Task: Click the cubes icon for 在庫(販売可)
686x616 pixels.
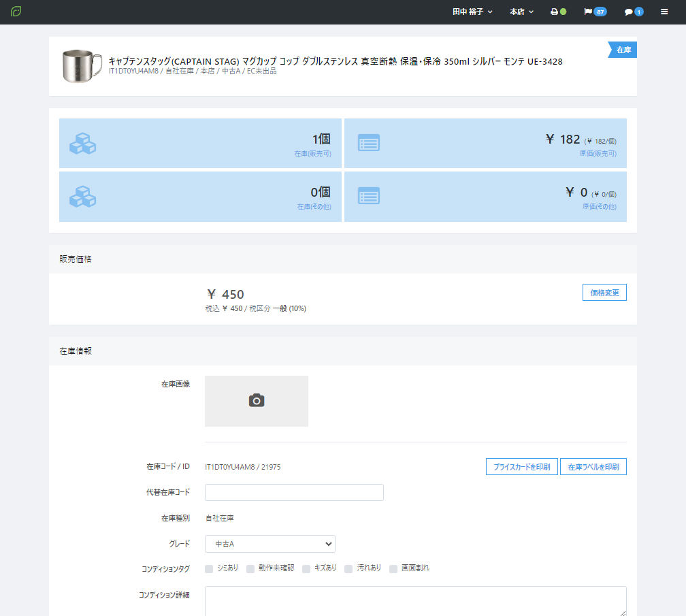Action: coord(83,144)
